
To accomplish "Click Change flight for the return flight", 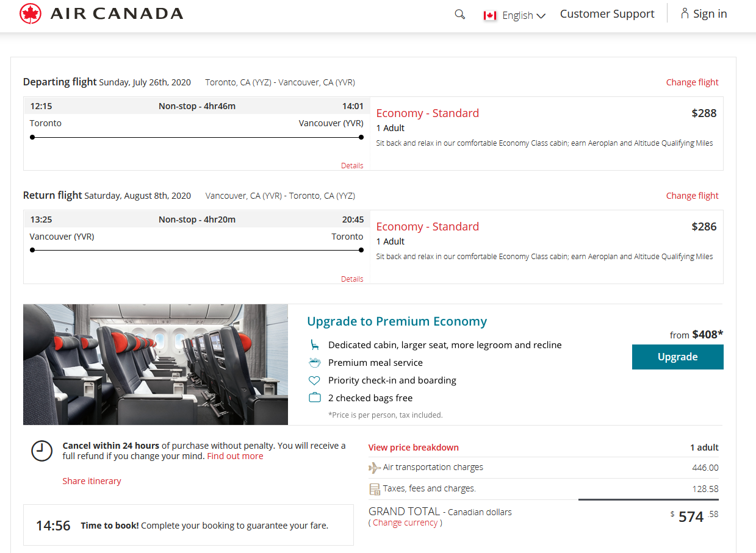I will [692, 196].
